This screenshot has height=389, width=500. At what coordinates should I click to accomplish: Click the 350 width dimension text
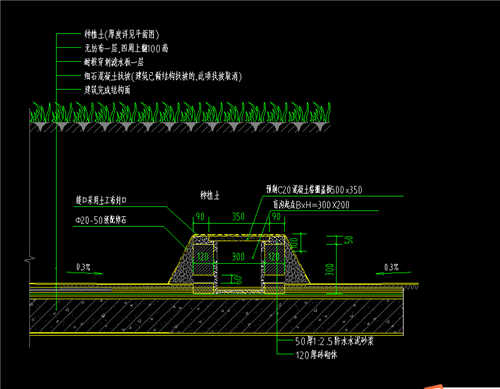pyautogui.click(x=238, y=217)
